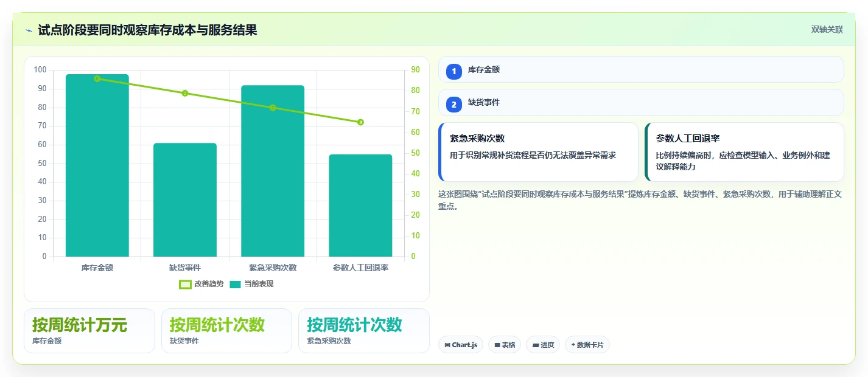Click the 进度 tag
Image resolution: width=868 pixels, height=377 pixels.
543,345
